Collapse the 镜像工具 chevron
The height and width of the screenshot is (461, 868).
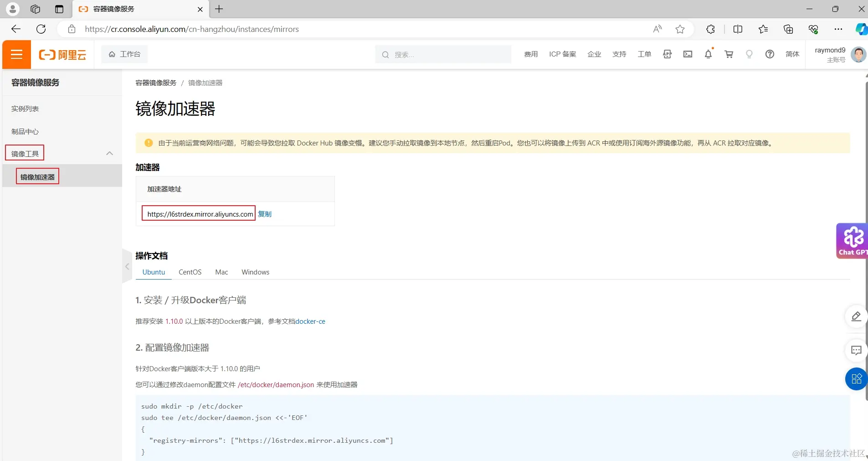tap(109, 153)
